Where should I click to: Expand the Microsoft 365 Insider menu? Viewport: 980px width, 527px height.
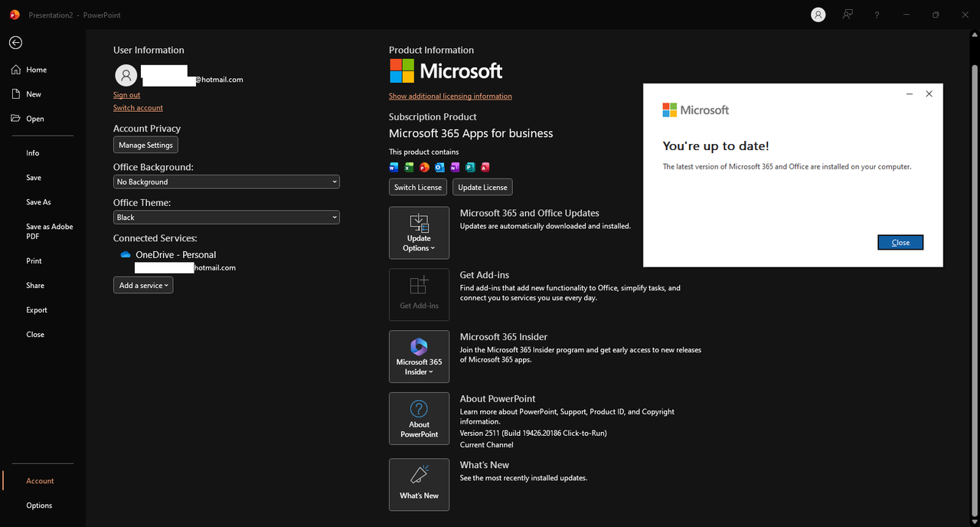click(419, 356)
